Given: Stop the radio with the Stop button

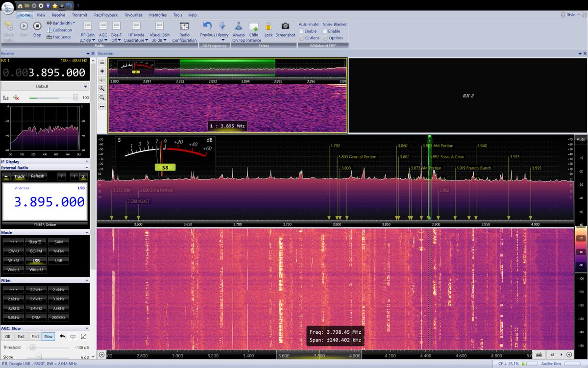Looking at the screenshot, I should click(37, 29).
